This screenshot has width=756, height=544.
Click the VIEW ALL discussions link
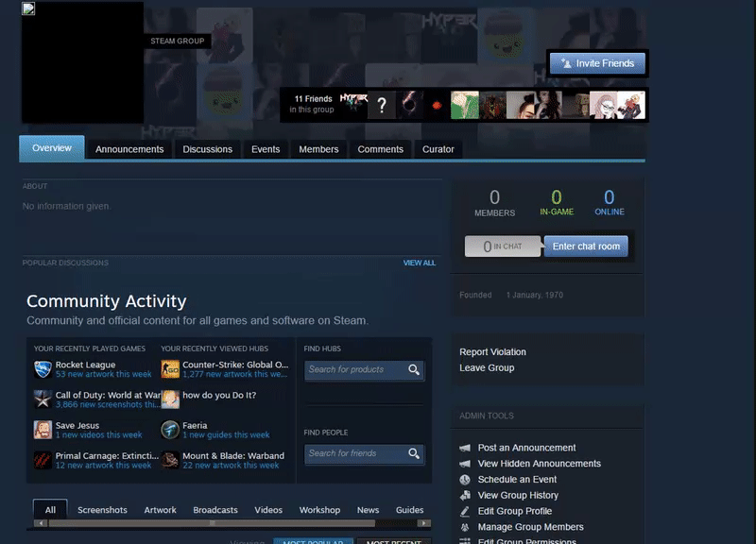tap(420, 263)
